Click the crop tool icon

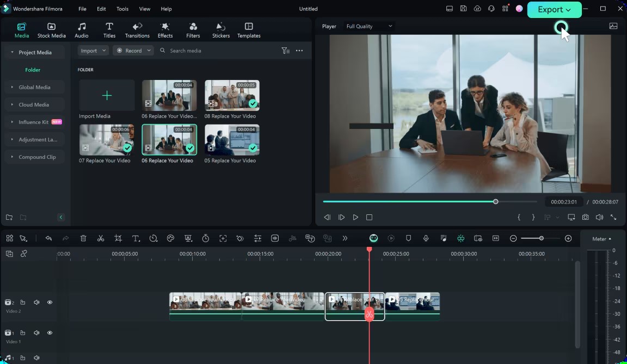pos(118,238)
